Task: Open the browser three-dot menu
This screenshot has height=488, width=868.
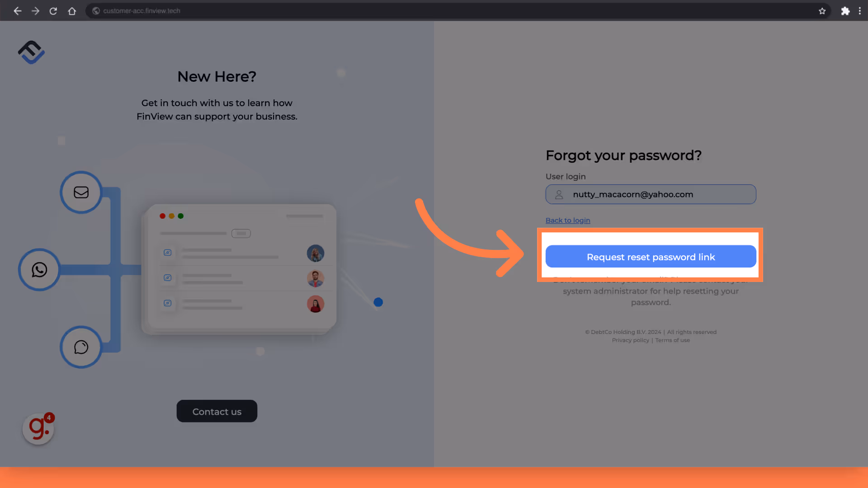Action: (x=859, y=11)
